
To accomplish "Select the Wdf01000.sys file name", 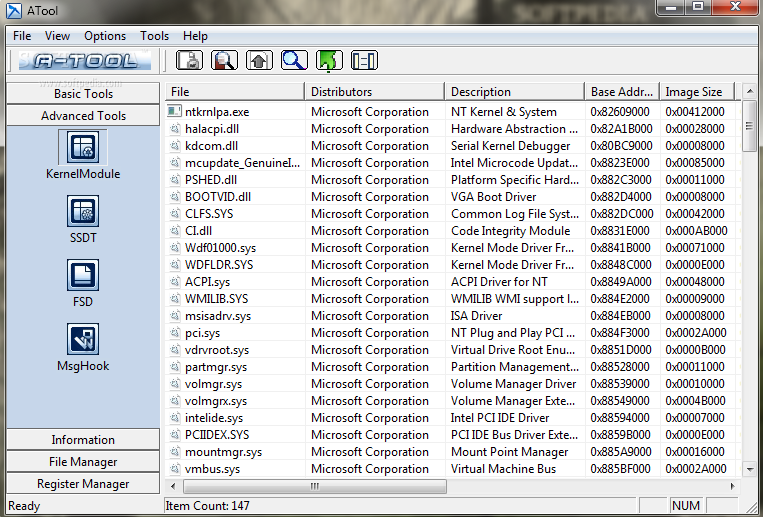I will (x=220, y=248).
